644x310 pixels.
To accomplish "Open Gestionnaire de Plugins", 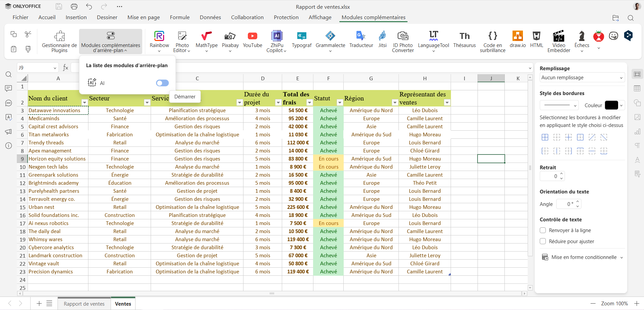I will coord(59,41).
